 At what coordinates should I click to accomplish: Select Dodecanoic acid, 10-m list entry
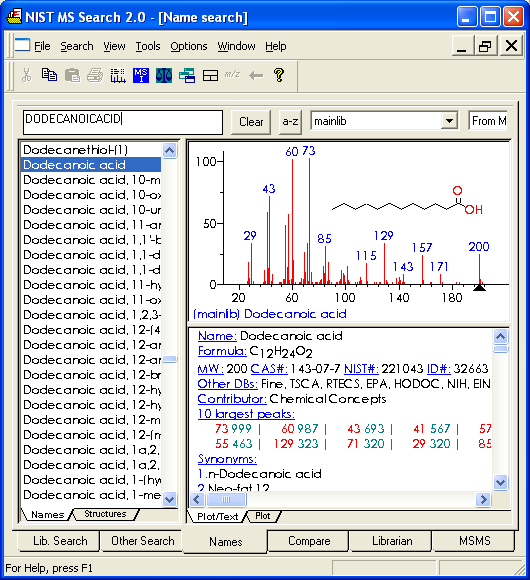pyautogui.click(x=91, y=180)
